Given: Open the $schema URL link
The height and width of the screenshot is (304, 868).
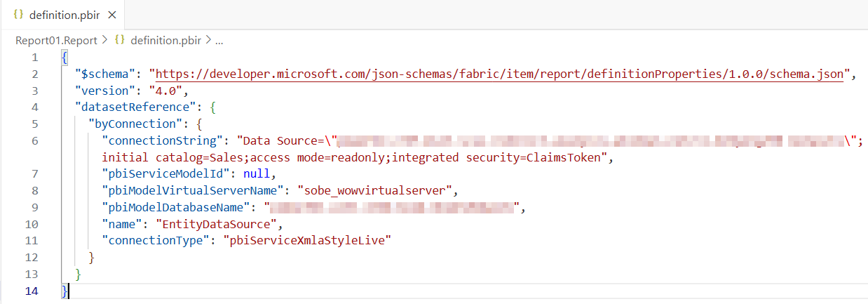Looking at the screenshot, I should click(x=499, y=74).
